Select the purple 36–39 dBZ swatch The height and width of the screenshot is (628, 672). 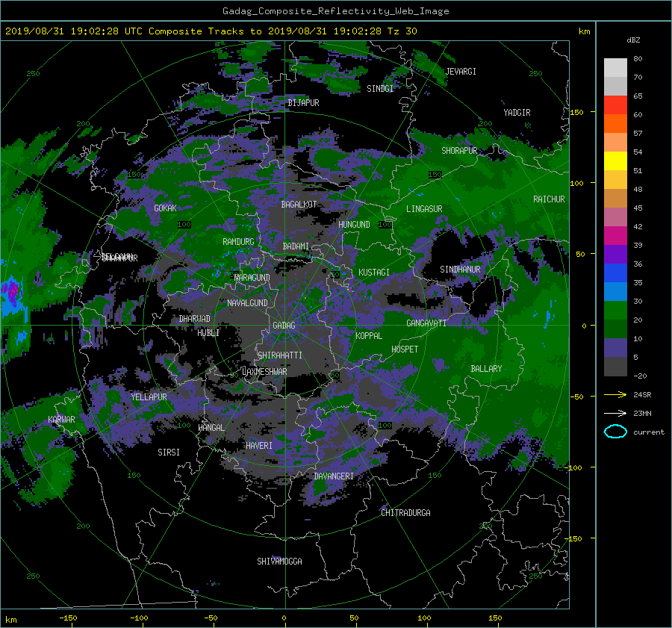615,255
